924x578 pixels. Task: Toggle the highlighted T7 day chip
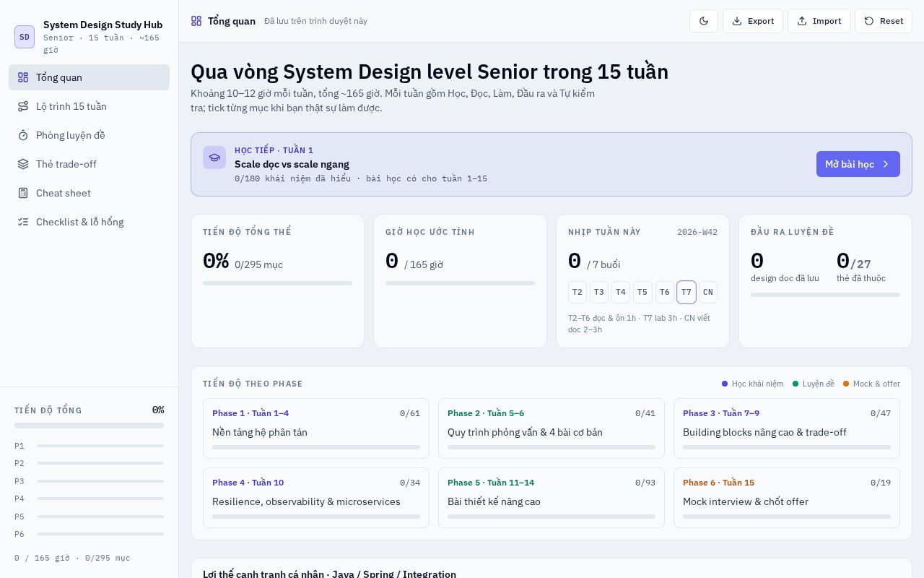[687, 292]
